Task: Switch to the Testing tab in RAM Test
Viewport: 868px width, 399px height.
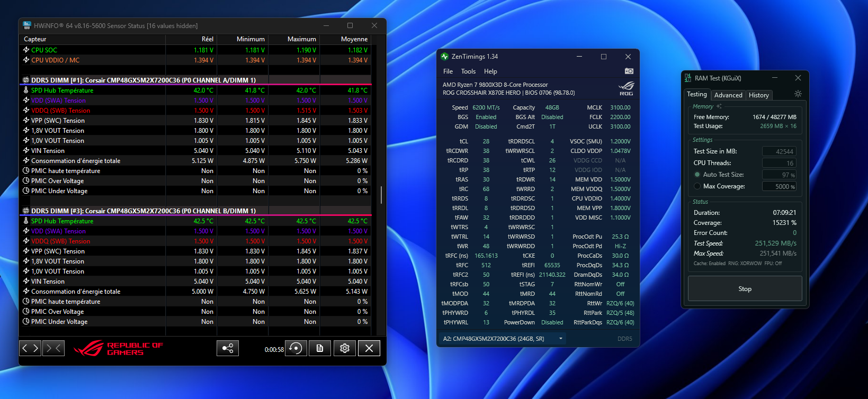Action: [697, 94]
